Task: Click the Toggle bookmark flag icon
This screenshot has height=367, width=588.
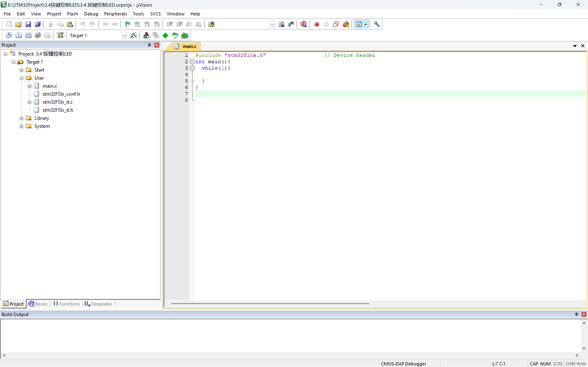Action: click(x=127, y=24)
